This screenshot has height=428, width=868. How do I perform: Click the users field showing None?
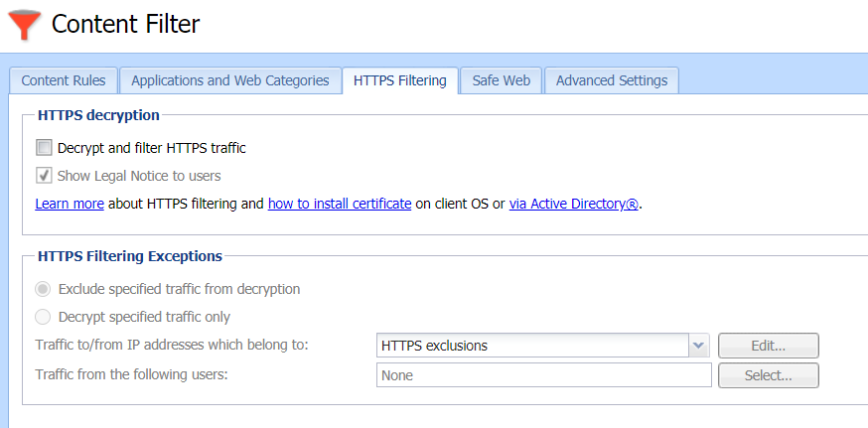(x=543, y=375)
